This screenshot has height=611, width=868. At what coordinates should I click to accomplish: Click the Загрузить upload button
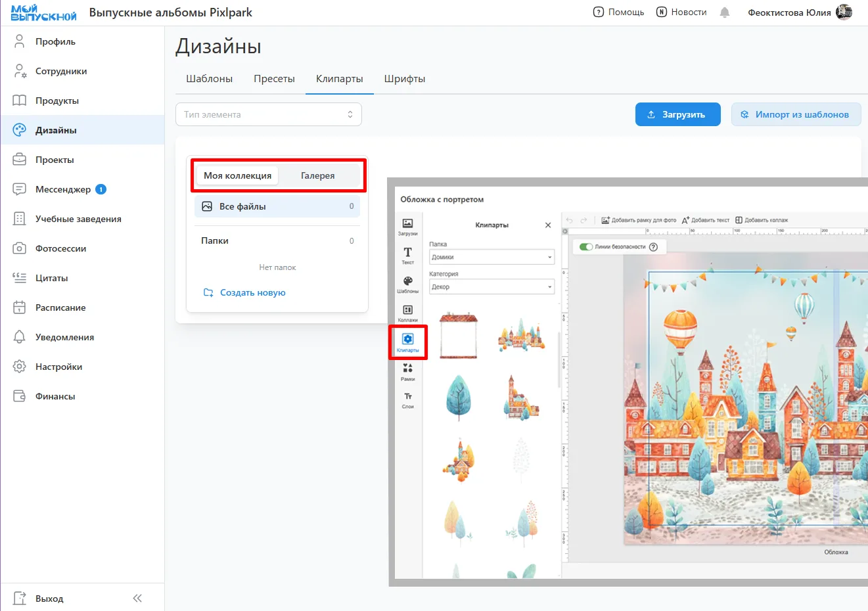(x=678, y=114)
